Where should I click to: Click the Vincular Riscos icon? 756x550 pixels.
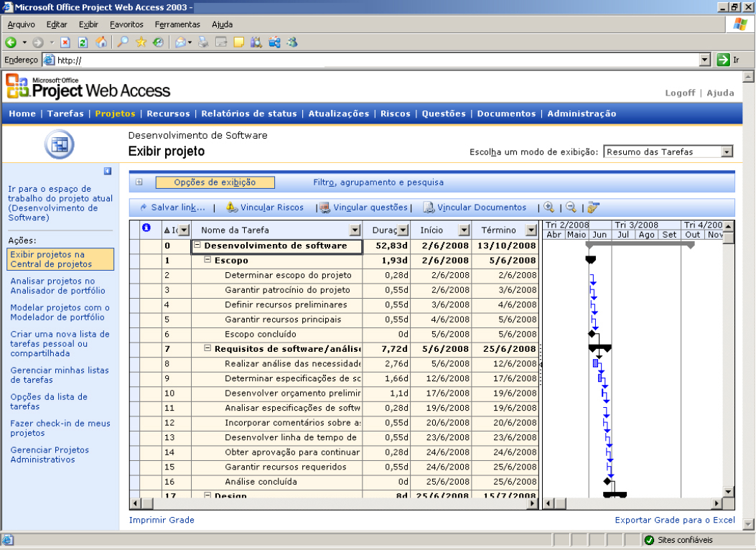(232, 208)
